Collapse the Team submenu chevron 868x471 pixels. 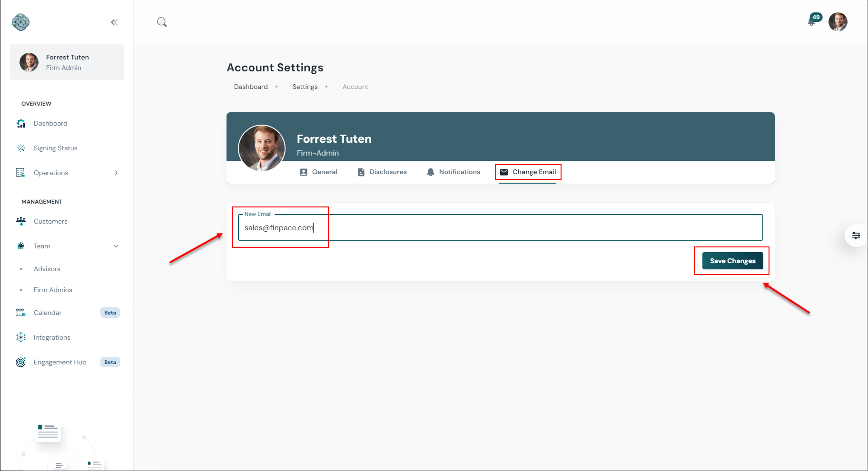[x=116, y=246]
